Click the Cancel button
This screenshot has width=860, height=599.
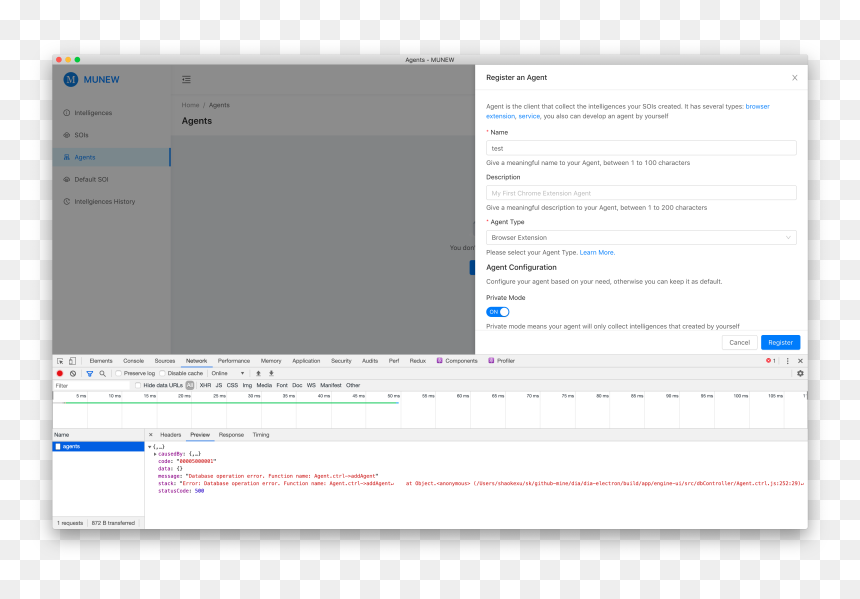coord(739,342)
